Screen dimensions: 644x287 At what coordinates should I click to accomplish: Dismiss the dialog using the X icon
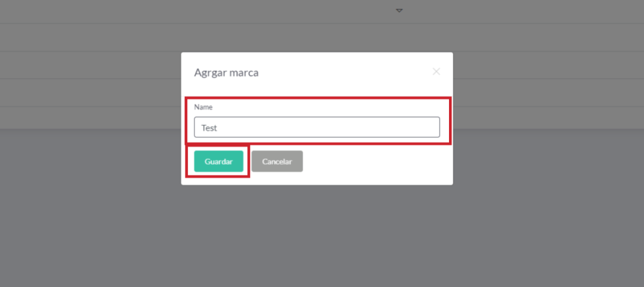436,72
